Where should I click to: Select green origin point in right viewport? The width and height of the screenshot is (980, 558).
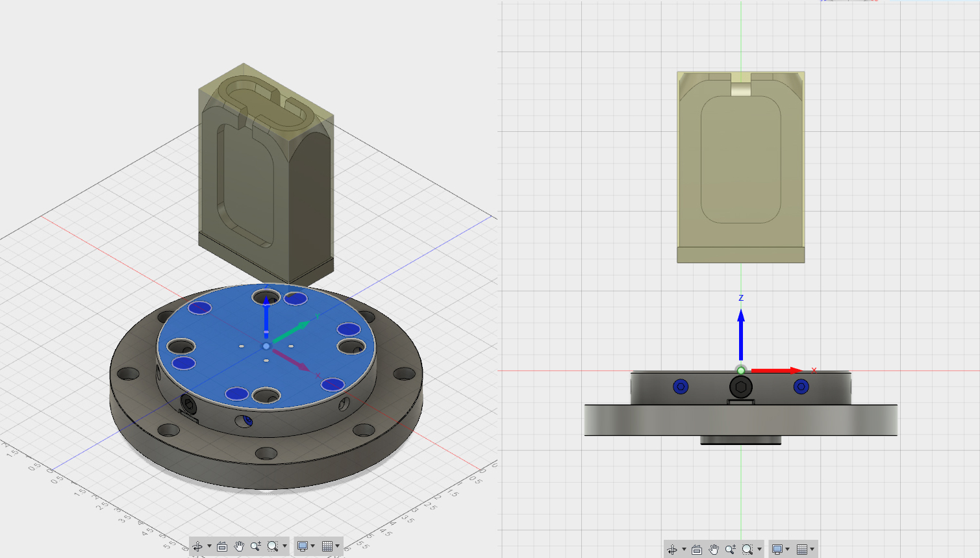point(741,370)
